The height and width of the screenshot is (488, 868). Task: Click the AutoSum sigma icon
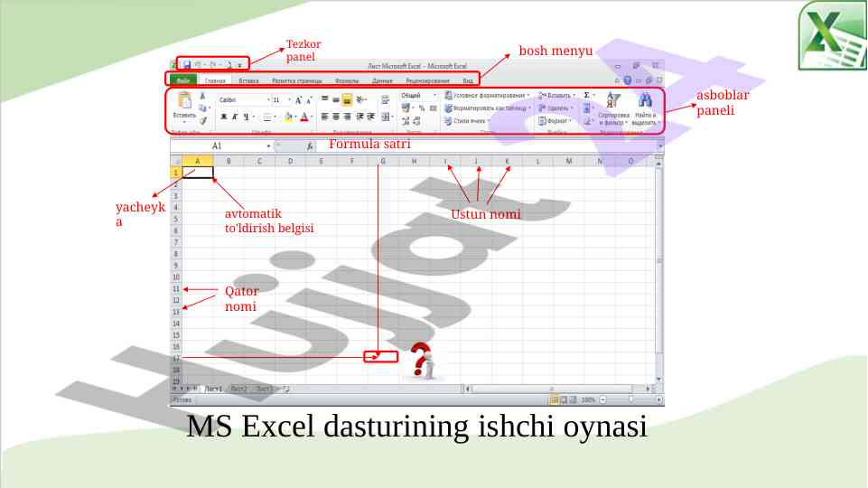(588, 95)
